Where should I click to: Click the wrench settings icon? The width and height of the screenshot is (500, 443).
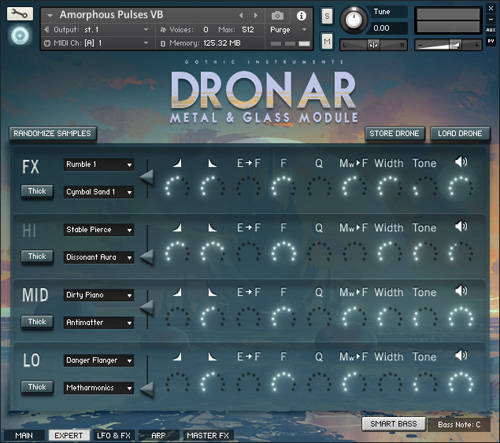pyautogui.click(x=20, y=14)
